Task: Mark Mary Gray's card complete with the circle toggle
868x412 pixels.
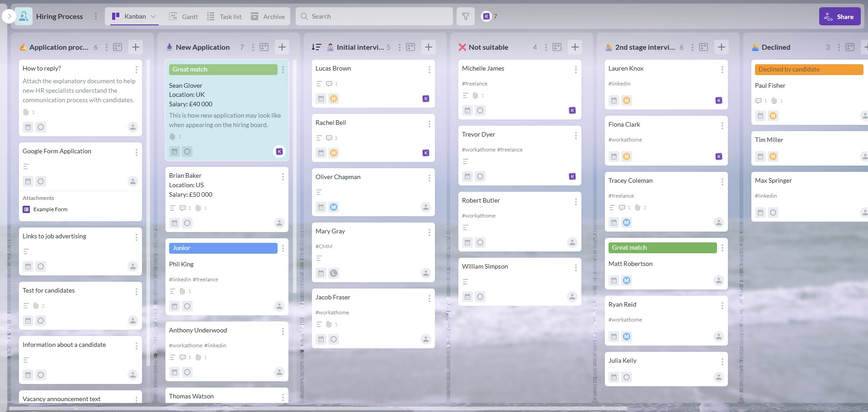Action: point(334,273)
